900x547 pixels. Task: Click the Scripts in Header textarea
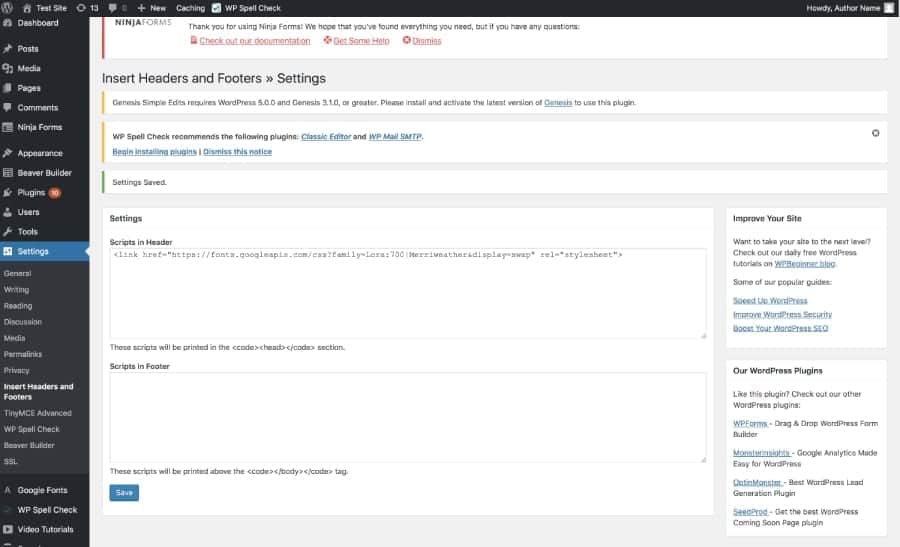coord(408,295)
